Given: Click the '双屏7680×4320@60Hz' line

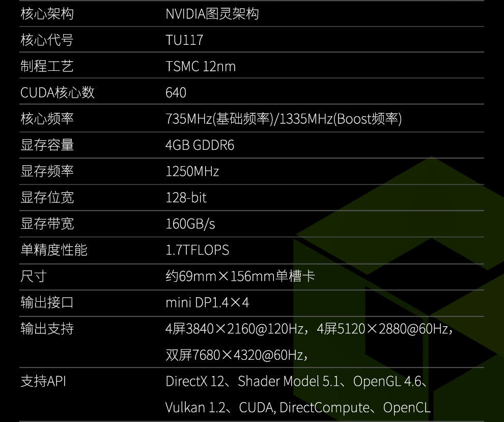Looking at the screenshot, I should coord(237,355).
